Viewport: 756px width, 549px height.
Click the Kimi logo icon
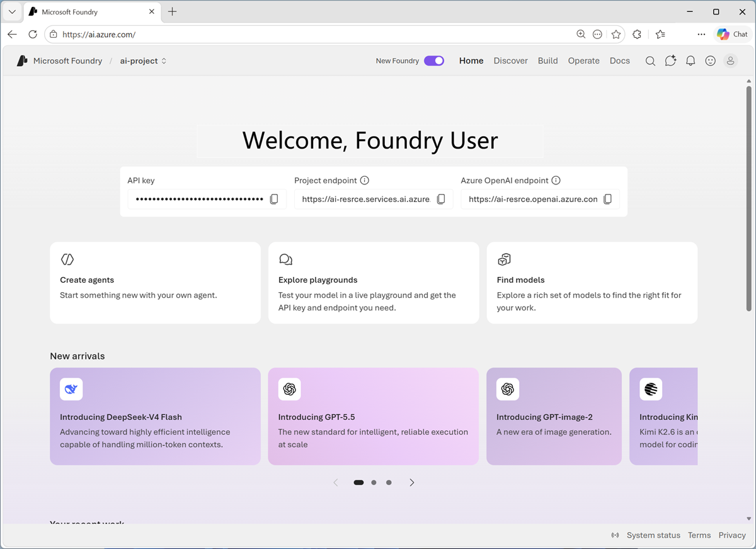pos(651,389)
